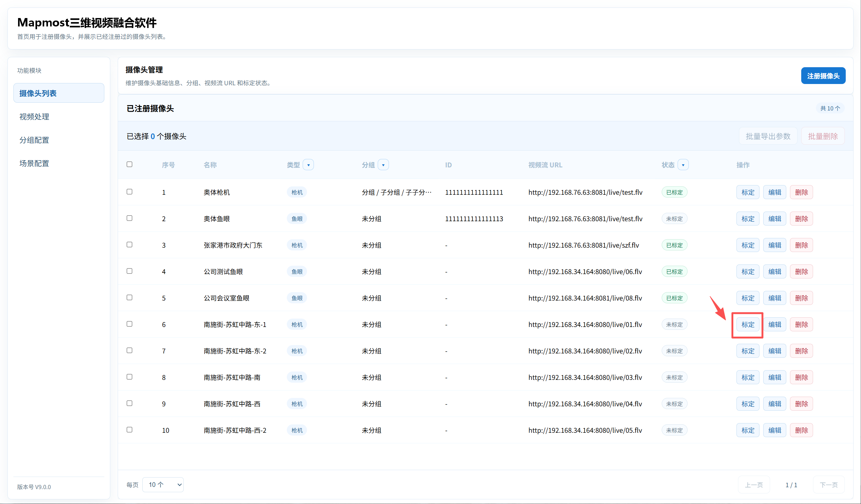
Task: Click the 未标定 status badge for 奥体鱼眼
Action: tap(674, 218)
